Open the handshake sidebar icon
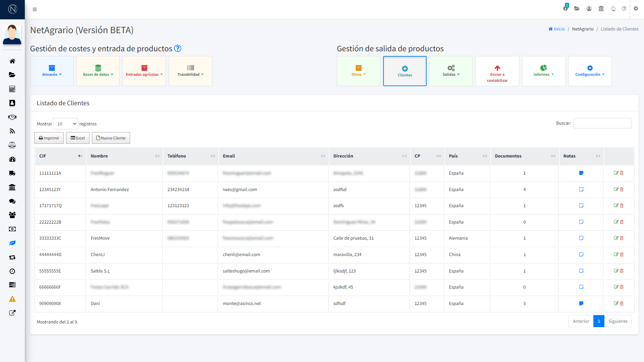The height and width of the screenshot is (362, 644). click(12, 117)
